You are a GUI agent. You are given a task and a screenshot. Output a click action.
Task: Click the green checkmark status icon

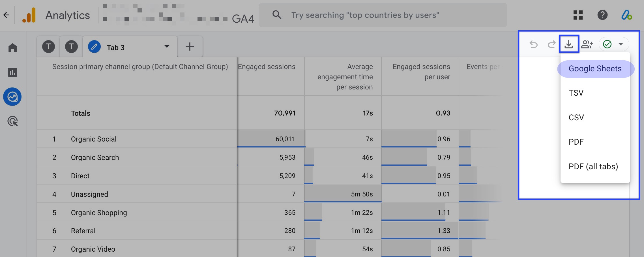point(607,44)
